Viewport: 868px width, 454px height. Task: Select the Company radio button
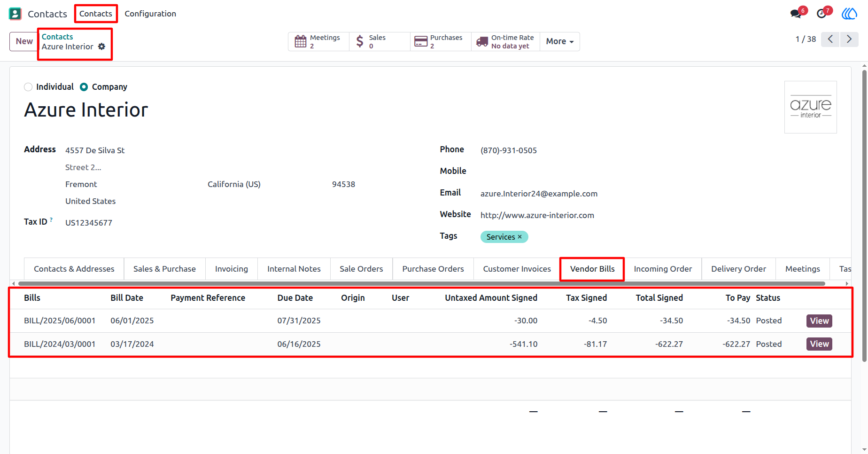pyautogui.click(x=84, y=87)
